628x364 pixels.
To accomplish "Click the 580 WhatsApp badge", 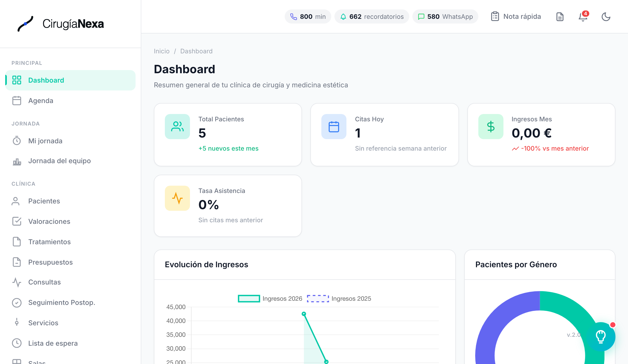I will 445,17.
